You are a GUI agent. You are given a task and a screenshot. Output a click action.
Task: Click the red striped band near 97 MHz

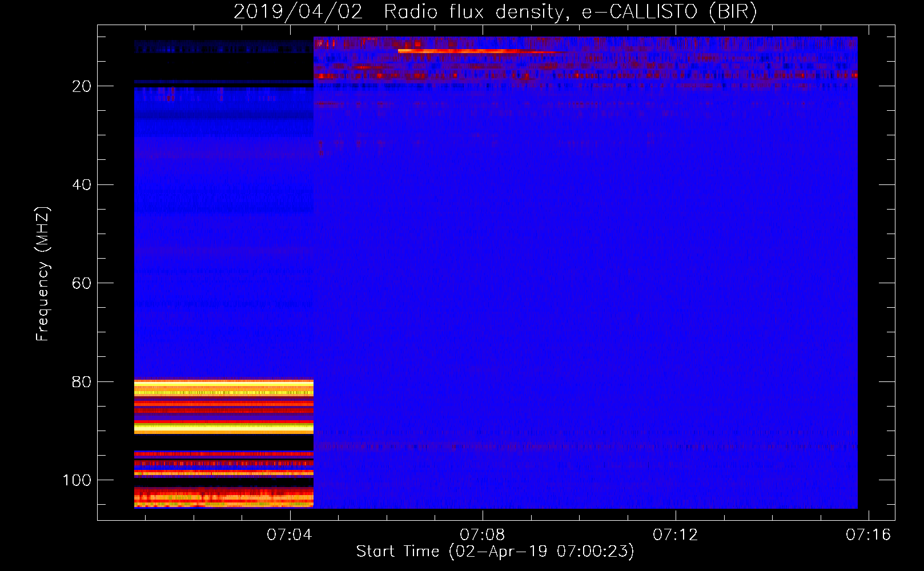click(224, 464)
